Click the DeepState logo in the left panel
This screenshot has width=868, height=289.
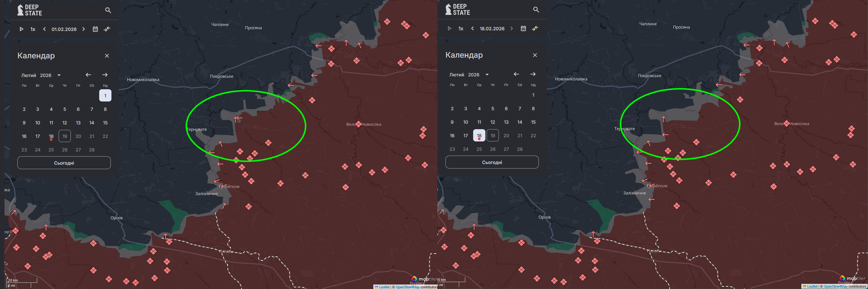click(30, 10)
